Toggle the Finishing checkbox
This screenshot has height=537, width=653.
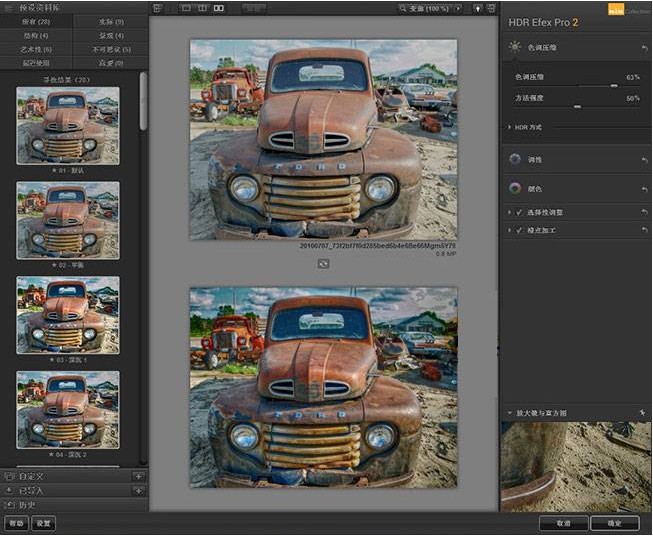[519, 230]
